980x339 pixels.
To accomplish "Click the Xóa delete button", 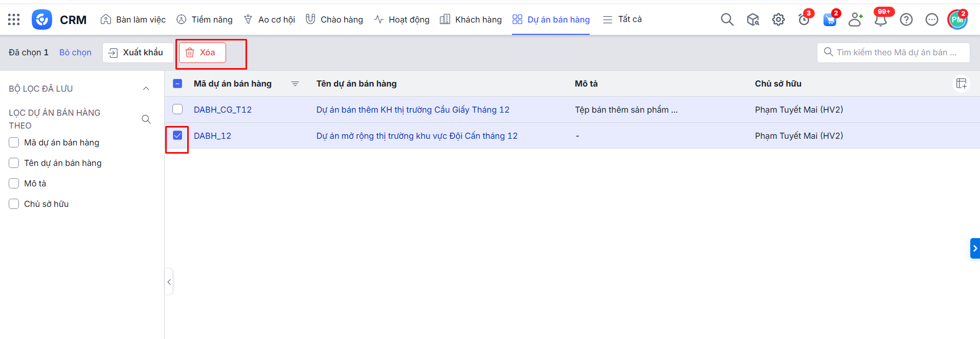I will (202, 52).
